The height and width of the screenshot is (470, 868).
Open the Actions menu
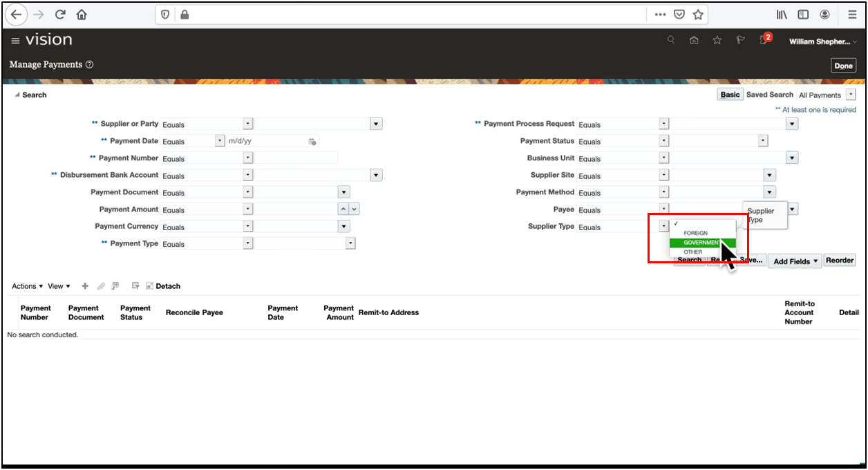click(x=27, y=286)
